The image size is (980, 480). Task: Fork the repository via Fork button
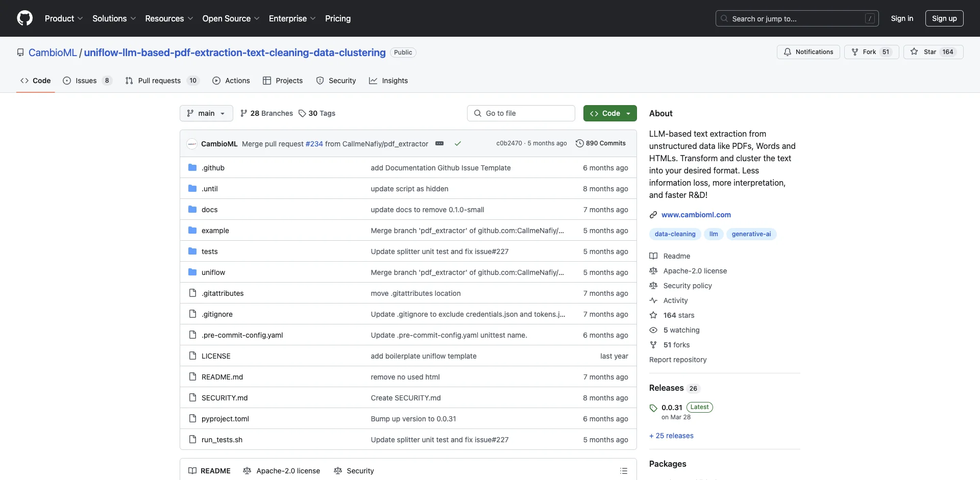click(x=871, y=52)
